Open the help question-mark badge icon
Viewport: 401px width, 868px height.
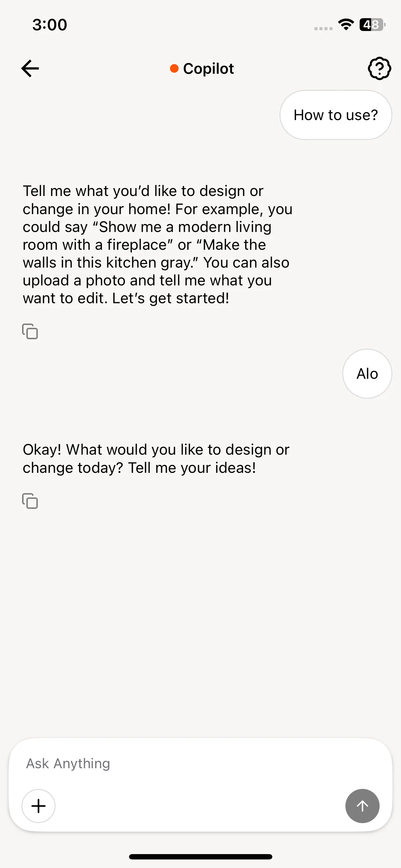379,68
